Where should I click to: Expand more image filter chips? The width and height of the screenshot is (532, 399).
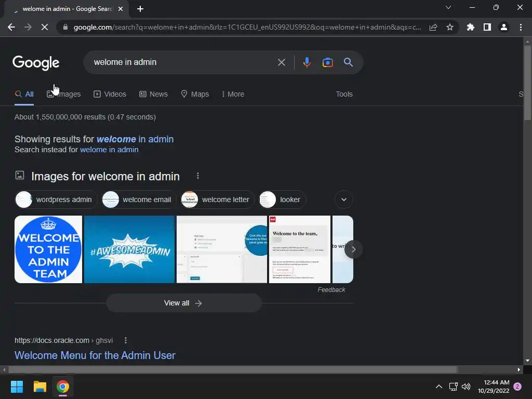(344, 199)
